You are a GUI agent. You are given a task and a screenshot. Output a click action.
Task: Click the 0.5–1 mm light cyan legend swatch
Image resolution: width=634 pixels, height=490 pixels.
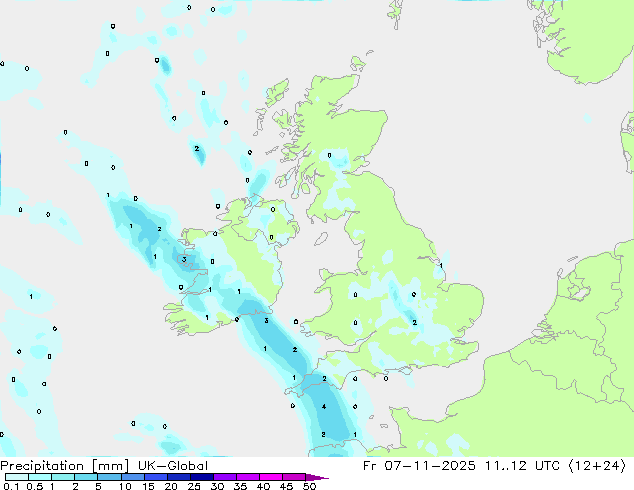point(40,477)
